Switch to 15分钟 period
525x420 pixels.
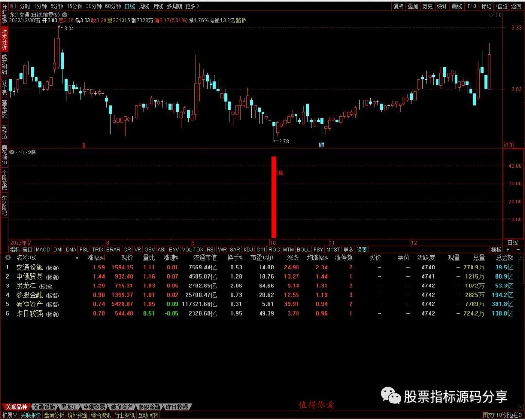click(74, 6)
